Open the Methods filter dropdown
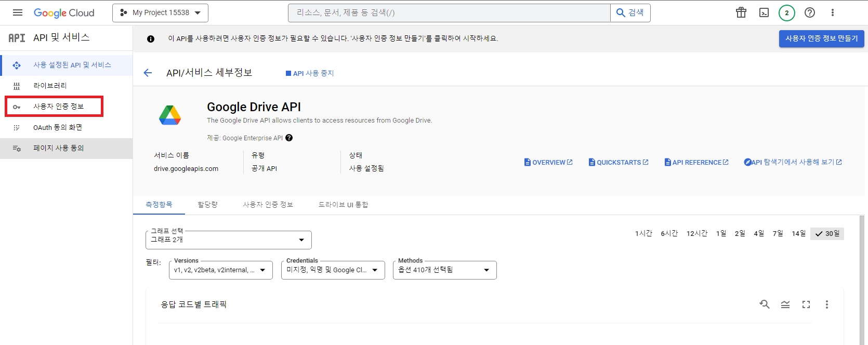This screenshot has height=345, width=868. tap(445, 270)
